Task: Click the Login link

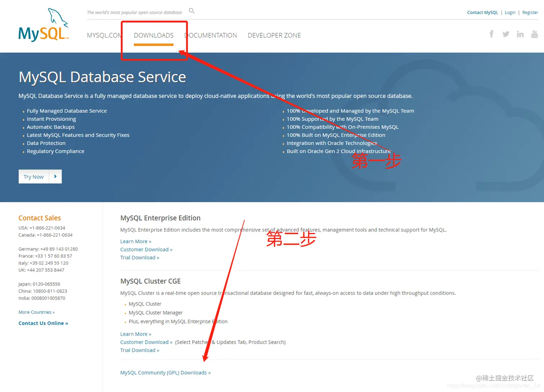Action: tap(510, 13)
